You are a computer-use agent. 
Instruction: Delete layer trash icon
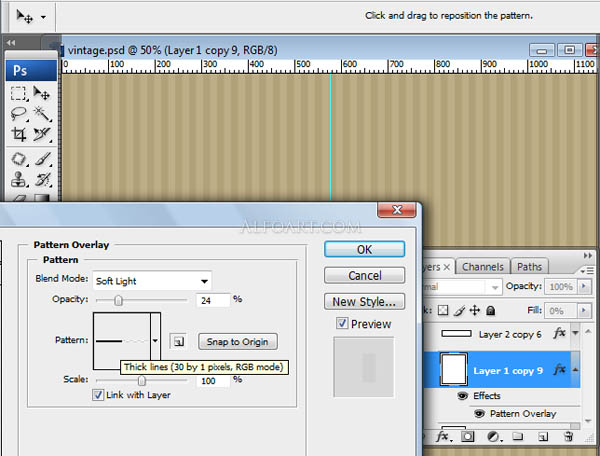click(x=568, y=436)
